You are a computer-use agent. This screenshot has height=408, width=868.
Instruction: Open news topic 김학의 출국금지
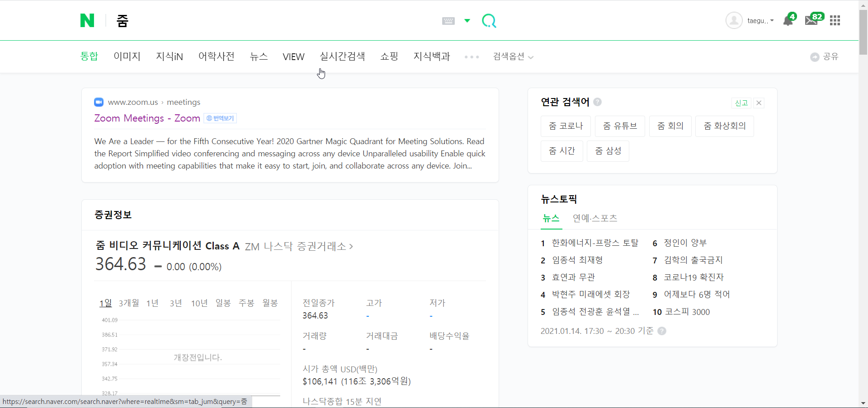click(x=693, y=260)
